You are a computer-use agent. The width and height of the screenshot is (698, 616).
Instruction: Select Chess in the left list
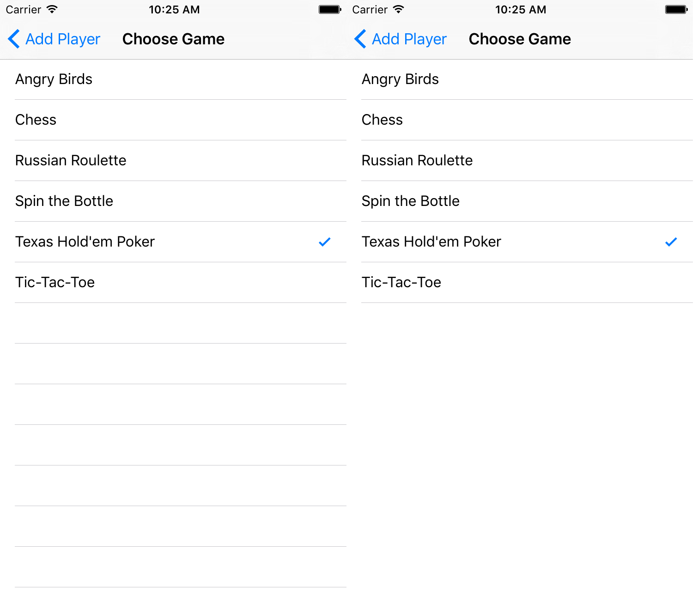tap(173, 120)
